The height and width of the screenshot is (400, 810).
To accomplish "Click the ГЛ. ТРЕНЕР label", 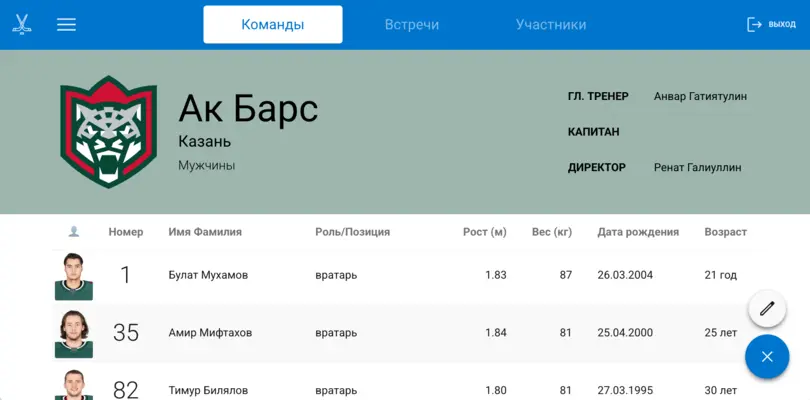I will click(598, 96).
